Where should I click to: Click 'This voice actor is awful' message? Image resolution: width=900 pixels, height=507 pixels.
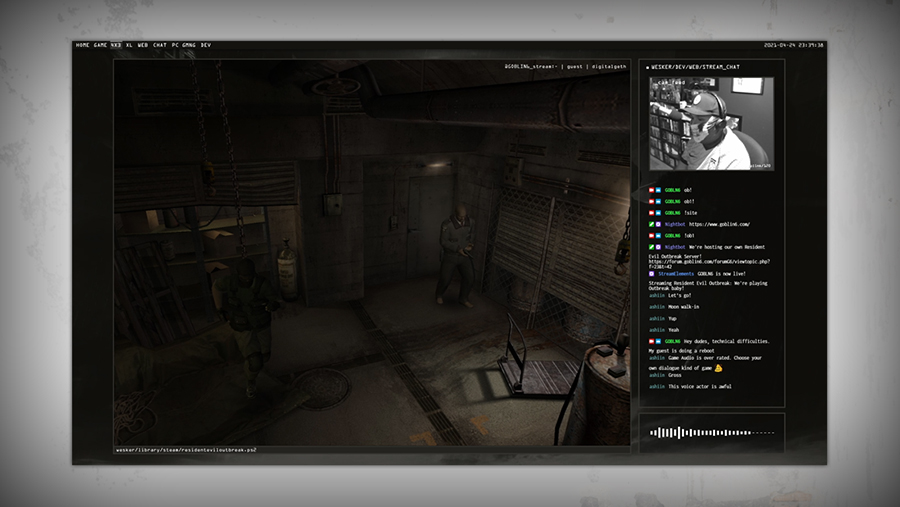700,387
